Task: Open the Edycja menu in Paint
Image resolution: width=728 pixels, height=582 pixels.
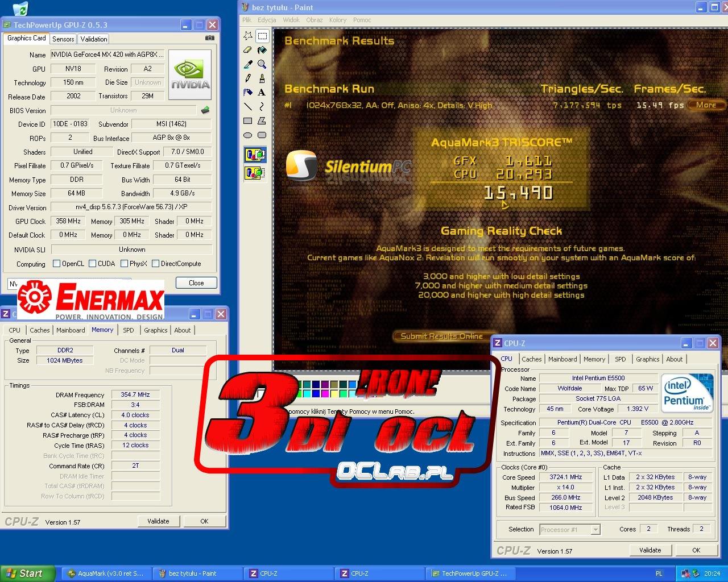Action: pos(267,20)
